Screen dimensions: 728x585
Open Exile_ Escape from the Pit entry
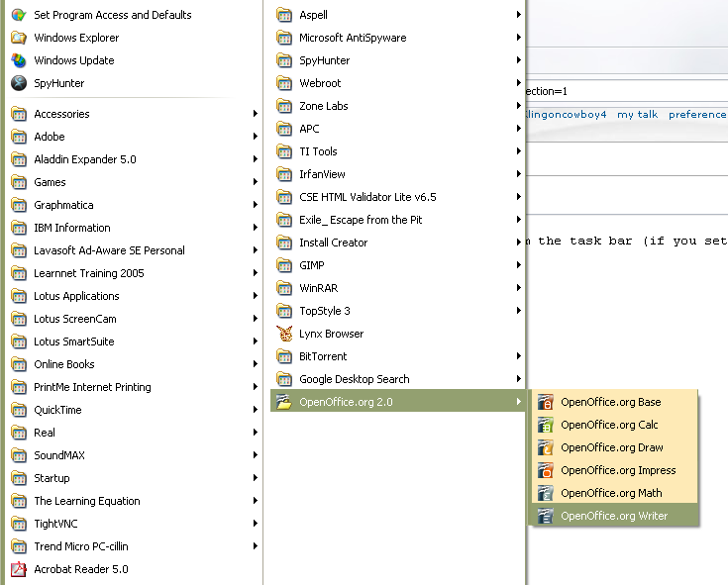[398, 220]
